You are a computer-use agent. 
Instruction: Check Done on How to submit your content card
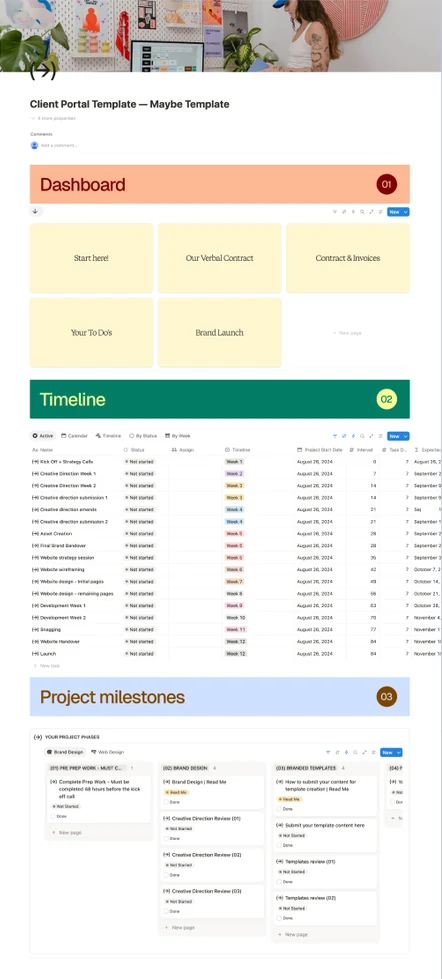[279, 809]
